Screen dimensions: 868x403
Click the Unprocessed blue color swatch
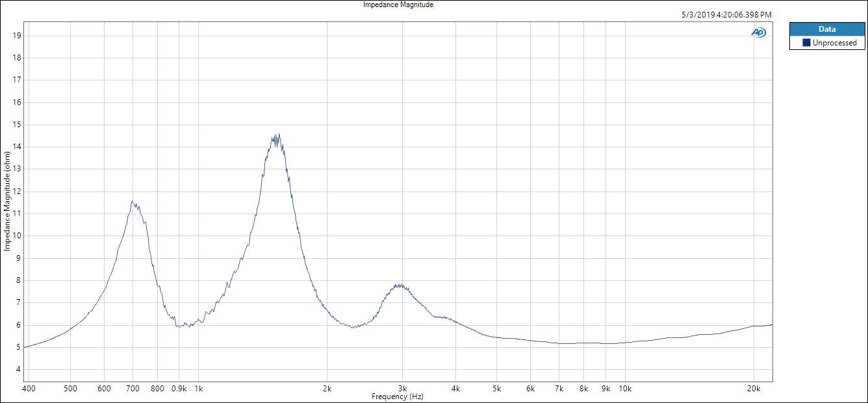point(806,43)
